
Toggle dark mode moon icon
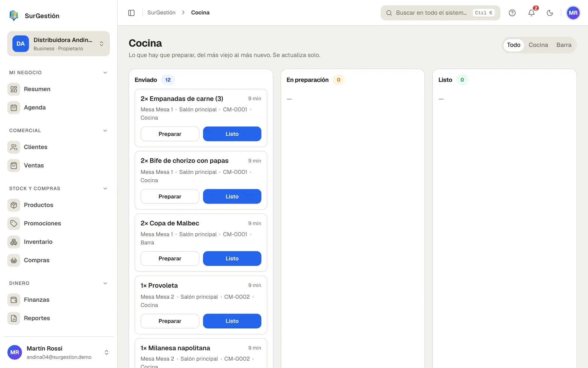point(550,13)
